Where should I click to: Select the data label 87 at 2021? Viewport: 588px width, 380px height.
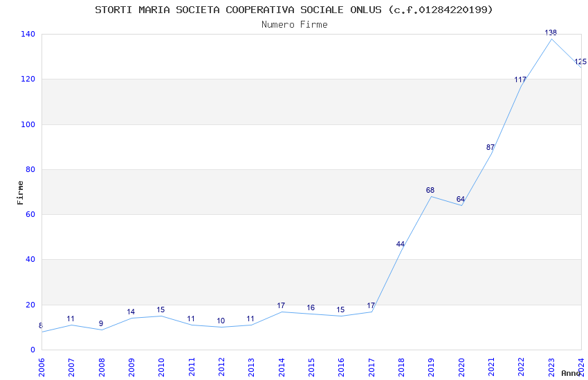pos(490,147)
